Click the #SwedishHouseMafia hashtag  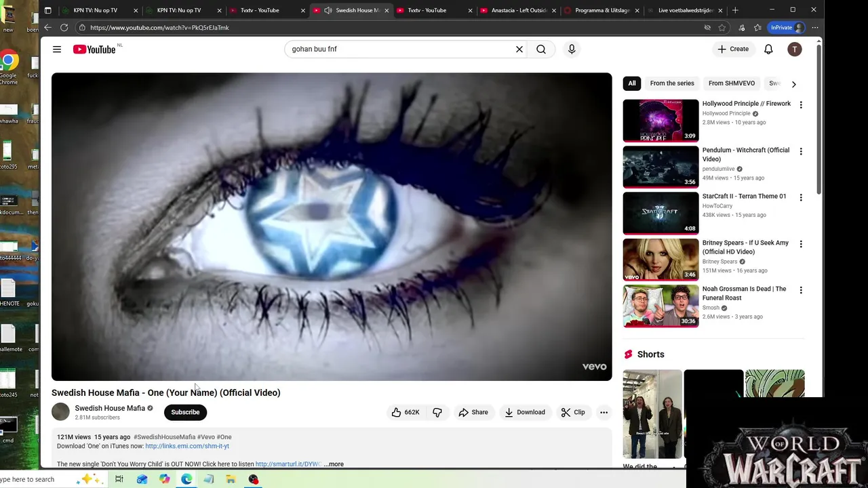(x=164, y=437)
